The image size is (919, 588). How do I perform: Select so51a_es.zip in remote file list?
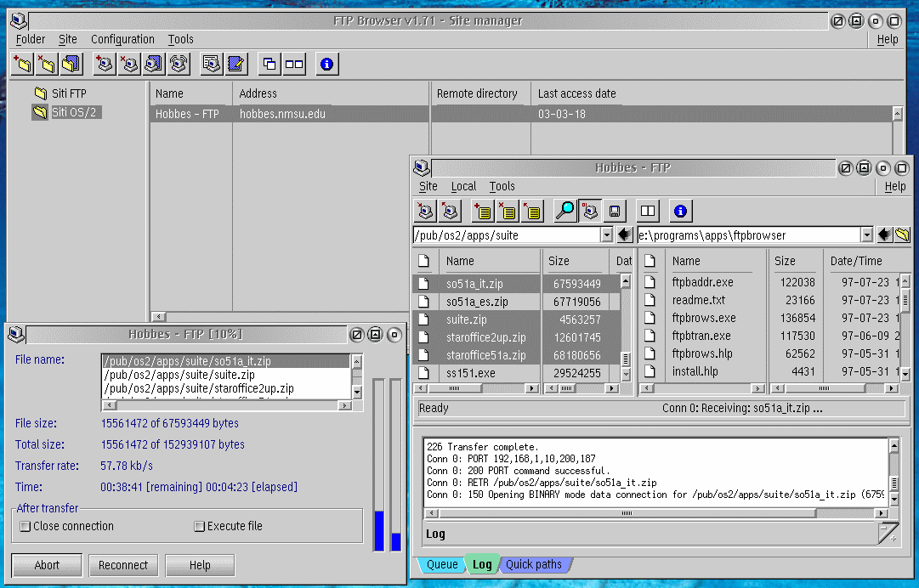tap(477, 302)
